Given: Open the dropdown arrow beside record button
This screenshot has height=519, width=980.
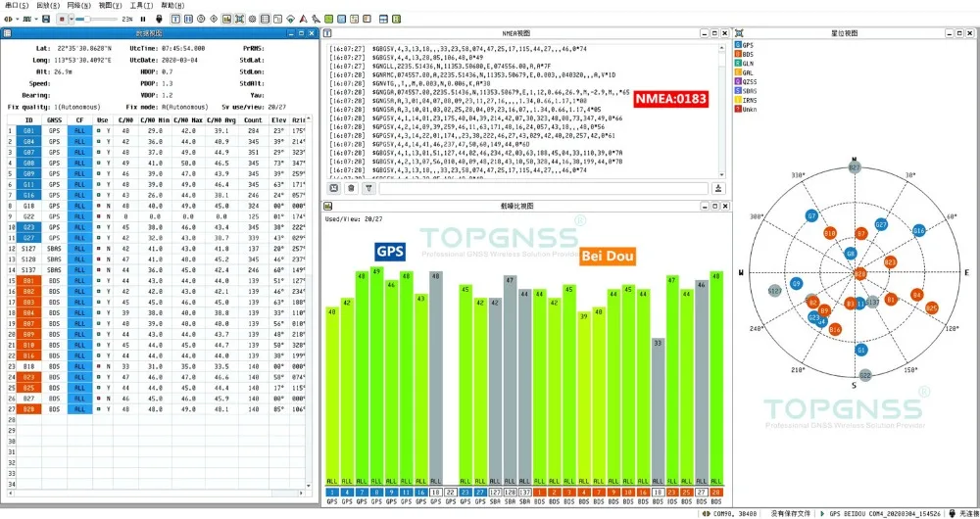Looking at the screenshot, I should coord(72,20).
